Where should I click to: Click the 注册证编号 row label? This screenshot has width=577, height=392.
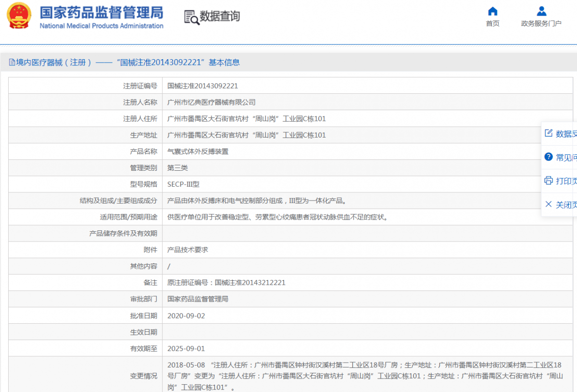140,86
